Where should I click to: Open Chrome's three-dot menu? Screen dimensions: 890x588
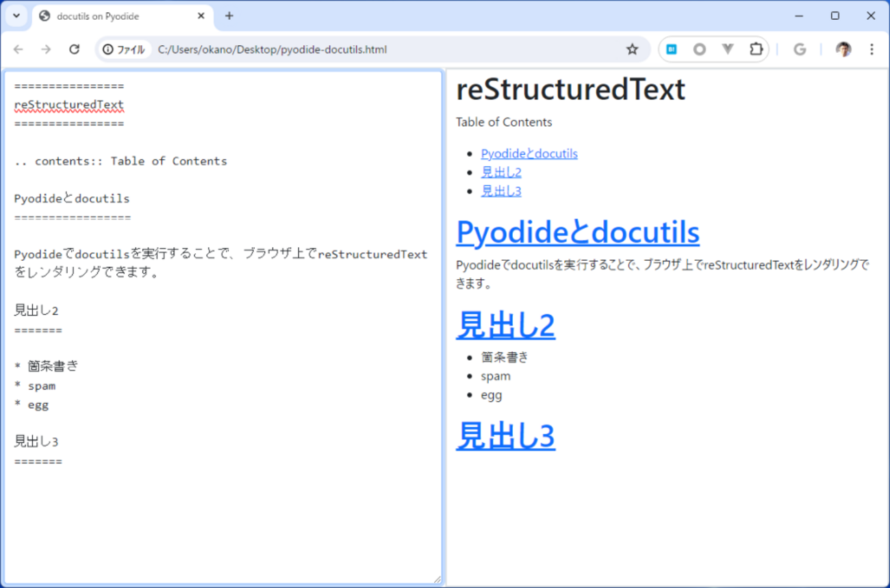click(x=872, y=49)
